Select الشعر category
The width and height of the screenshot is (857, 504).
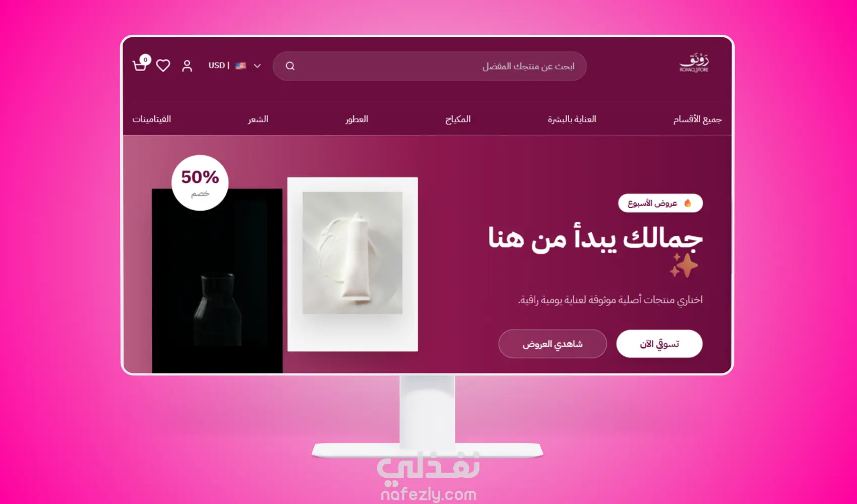click(x=258, y=119)
